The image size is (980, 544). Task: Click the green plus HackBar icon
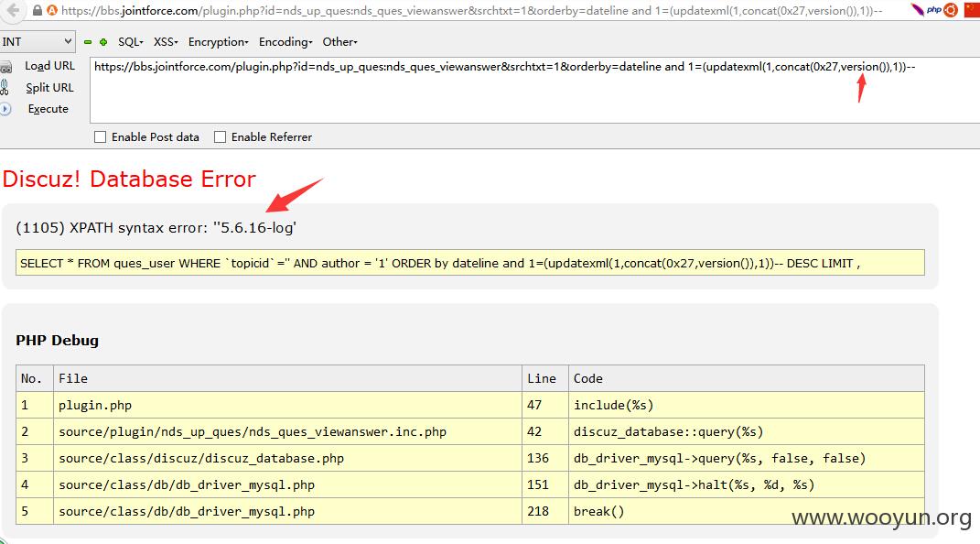(x=103, y=42)
